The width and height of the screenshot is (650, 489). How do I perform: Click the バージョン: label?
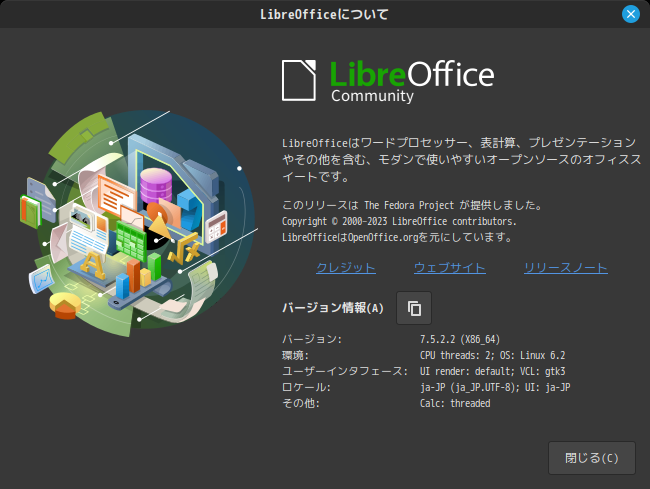pyautogui.click(x=312, y=339)
